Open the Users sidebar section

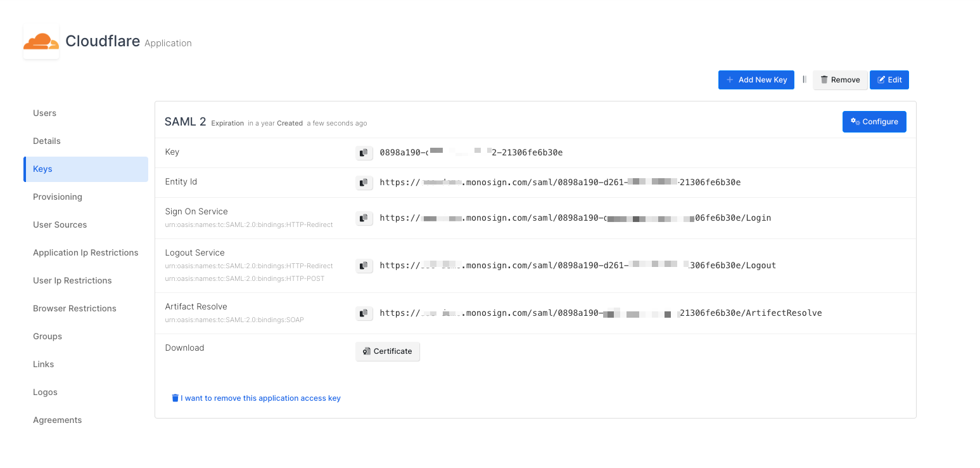click(x=44, y=114)
